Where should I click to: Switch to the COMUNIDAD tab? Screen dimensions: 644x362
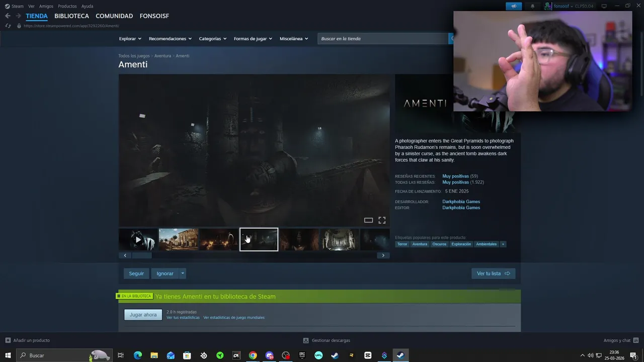(x=114, y=16)
